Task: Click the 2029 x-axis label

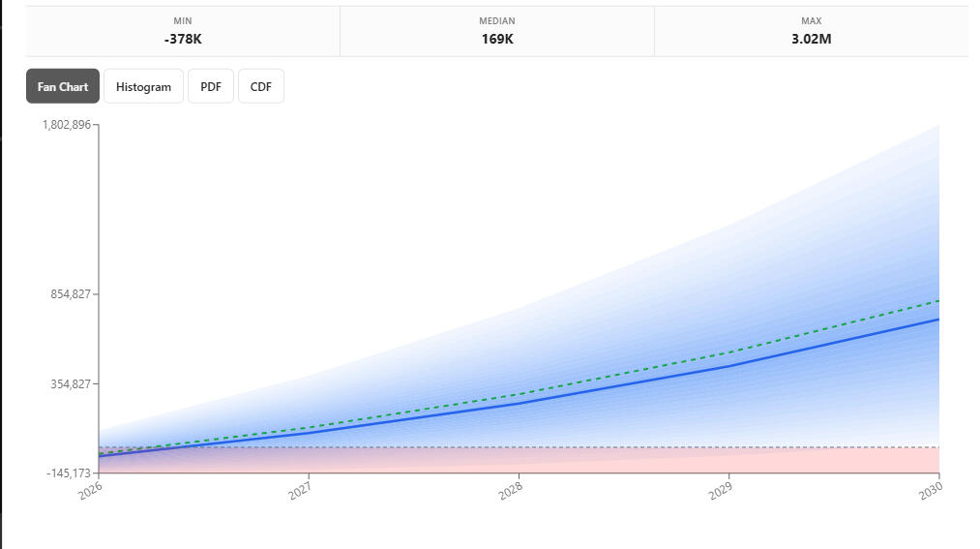Action: pyautogui.click(x=721, y=491)
